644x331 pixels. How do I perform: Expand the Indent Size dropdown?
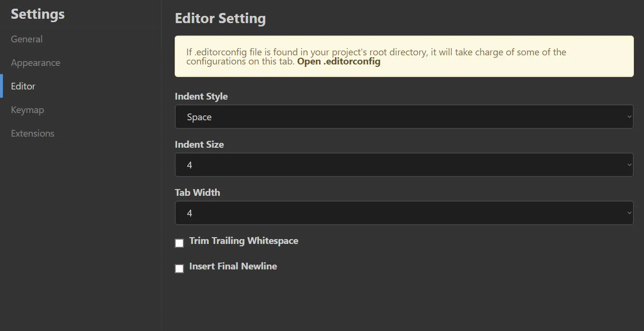404,165
